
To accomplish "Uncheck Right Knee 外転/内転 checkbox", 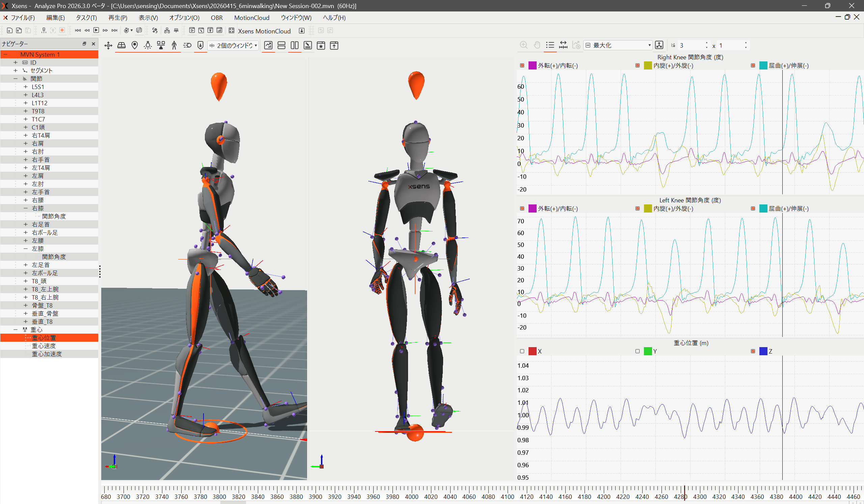I will [522, 65].
